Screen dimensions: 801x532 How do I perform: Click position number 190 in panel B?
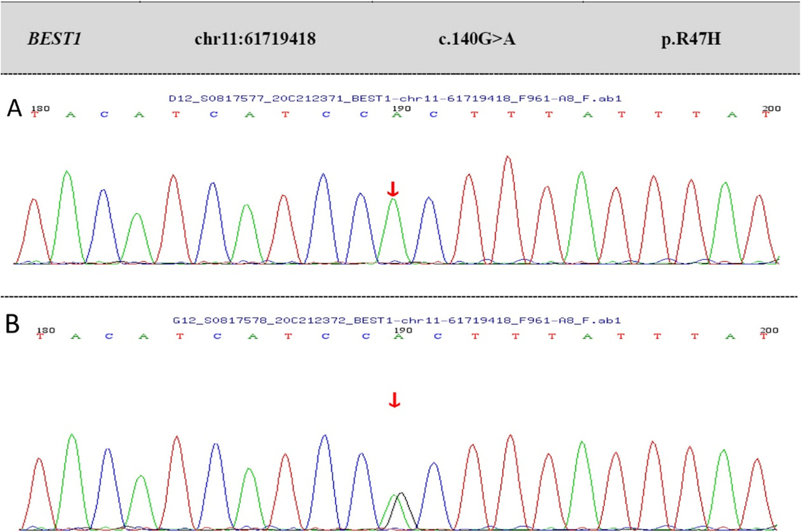tap(403, 330)
